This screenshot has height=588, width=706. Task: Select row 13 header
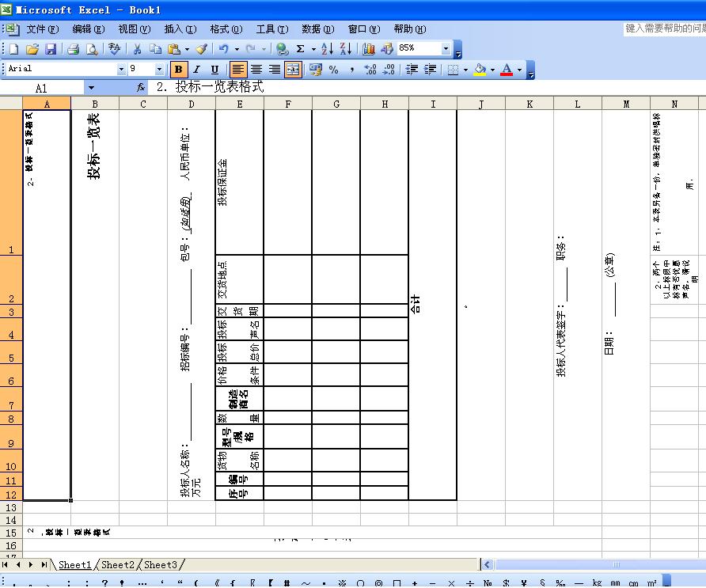[11, 507]
